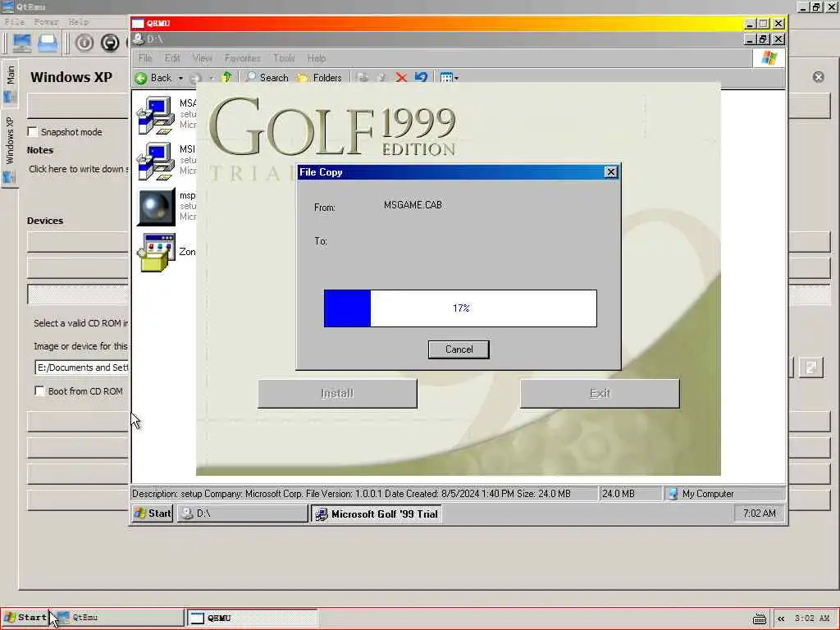
Task: Click the printer-like icon in QtEmu toolbar
Action: coord(48,43)
